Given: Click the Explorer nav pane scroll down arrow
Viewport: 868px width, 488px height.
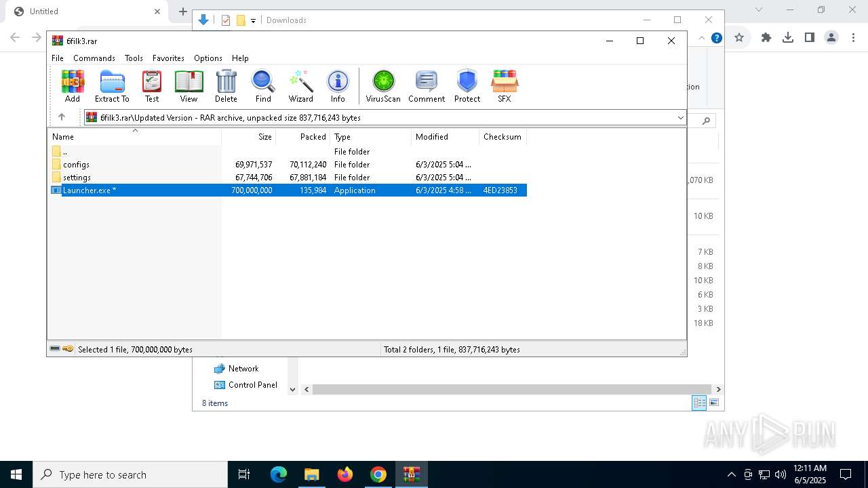Looking at the screenshot, I should (x=293, y=389).
